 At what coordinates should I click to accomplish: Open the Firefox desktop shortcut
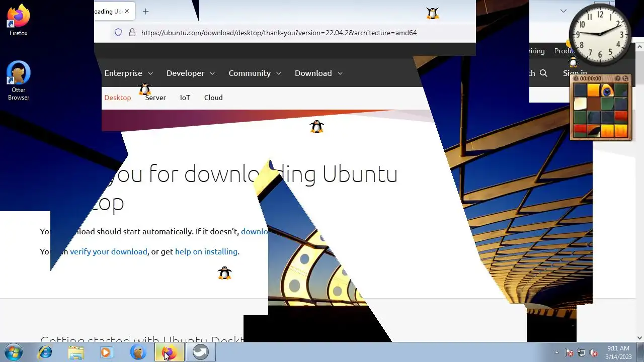click(19, 20)
